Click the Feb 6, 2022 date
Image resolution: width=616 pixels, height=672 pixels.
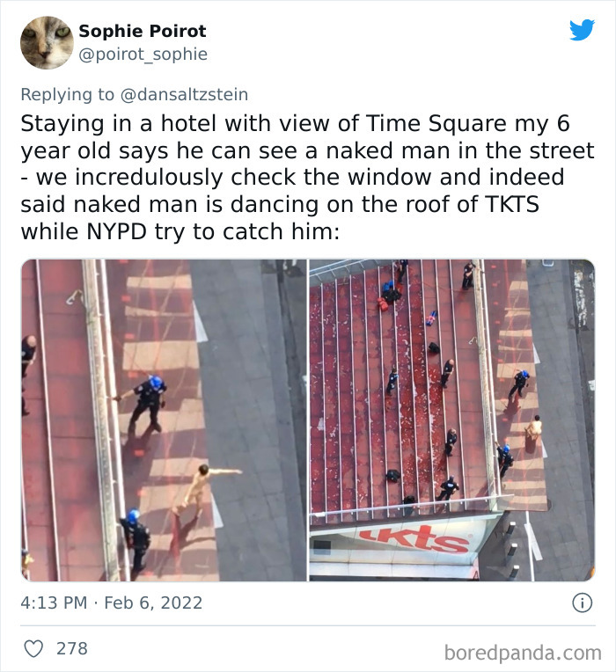153,603
